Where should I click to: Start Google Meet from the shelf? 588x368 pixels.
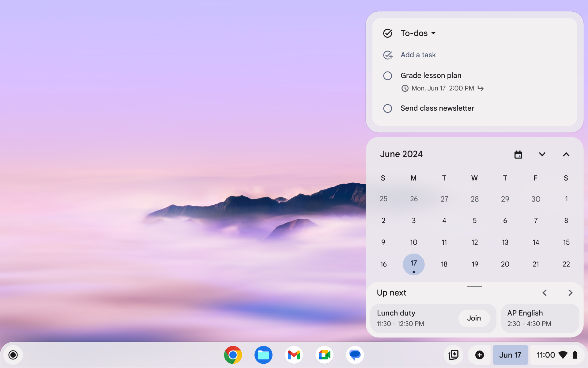(324, 355)
